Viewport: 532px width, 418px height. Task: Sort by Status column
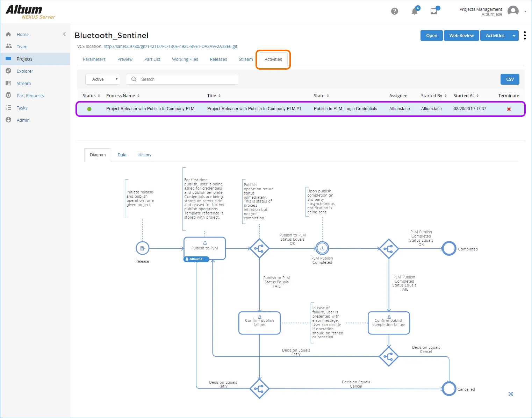(x=91, y=96)
